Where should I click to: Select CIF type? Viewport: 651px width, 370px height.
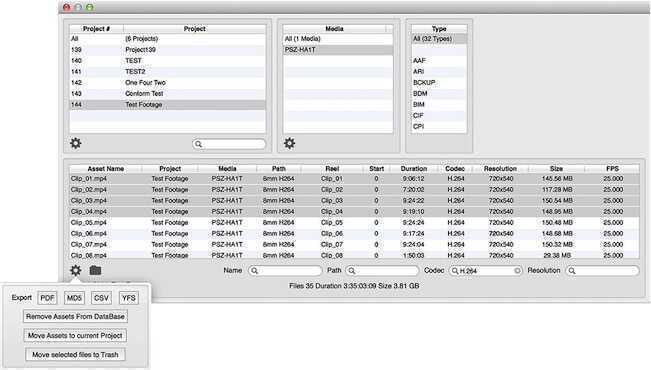pos(439,115)
